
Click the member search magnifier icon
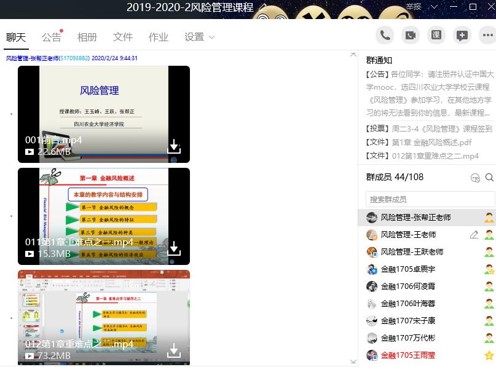tap(489, 177)
